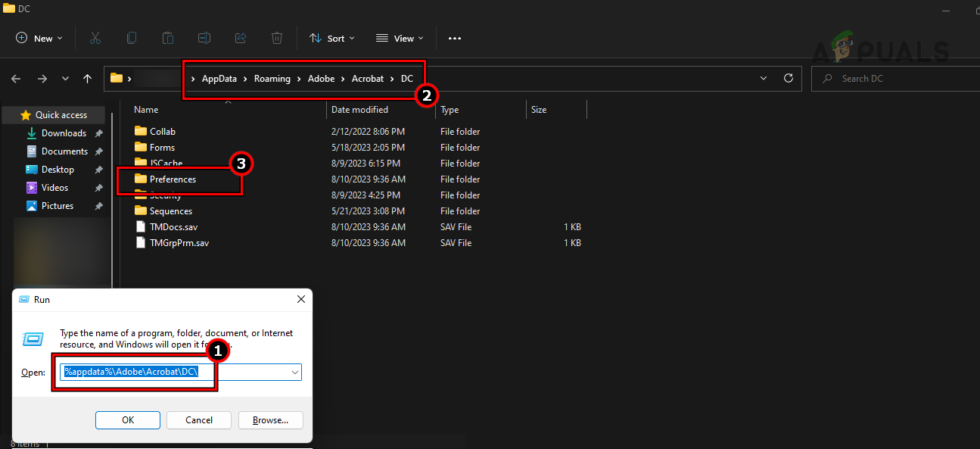Image resolution: width=980 pixels, height=449 pixels.
Task: Open Downloads from Quick access
Action: (64, 133)
